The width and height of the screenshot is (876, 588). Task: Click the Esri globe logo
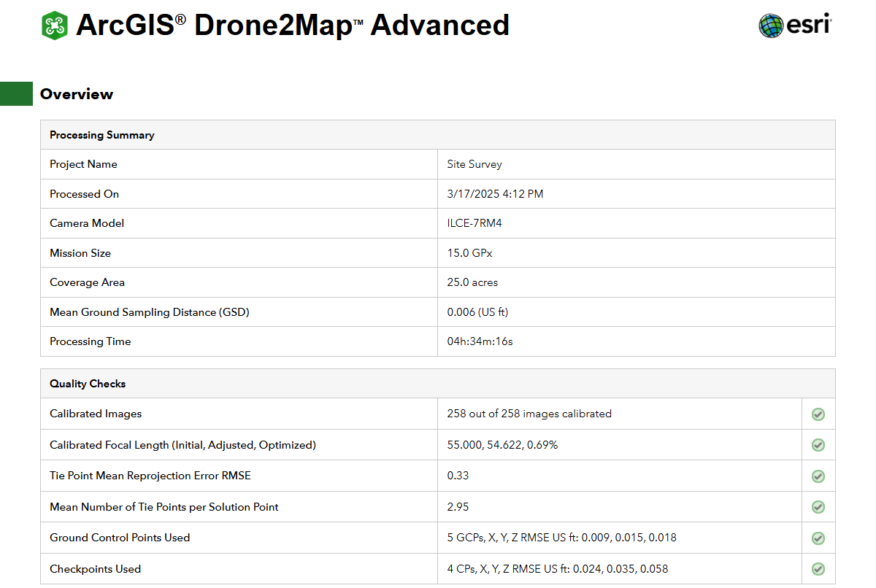771,26
